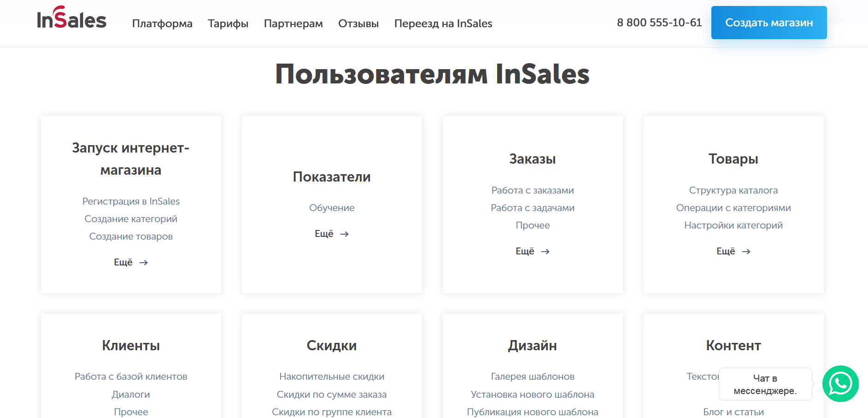Open Создание товаров link

pyautogui.click(x=131, y=236)
